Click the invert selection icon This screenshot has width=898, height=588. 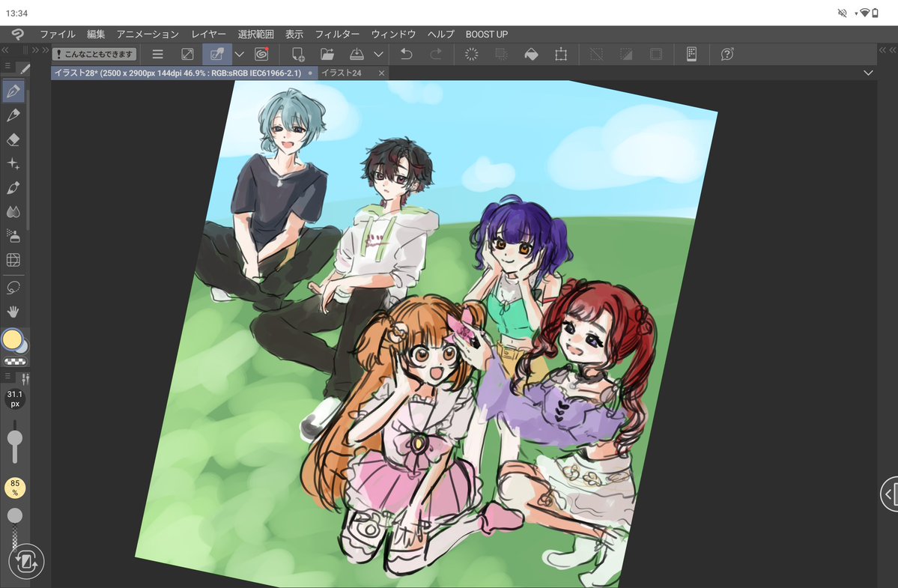626,55
